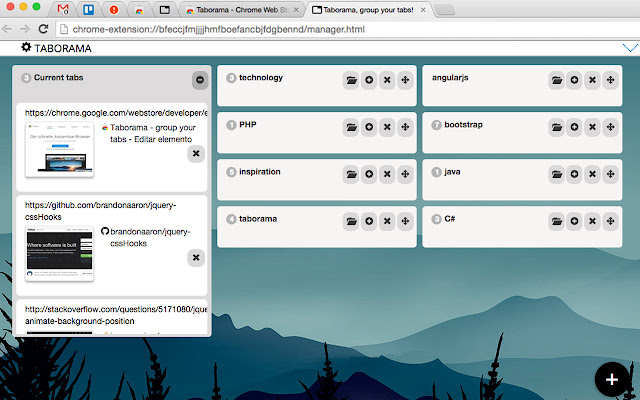640x400 pixels.
Task: Expand the header chevron at top right
Action: pos(630,48)
